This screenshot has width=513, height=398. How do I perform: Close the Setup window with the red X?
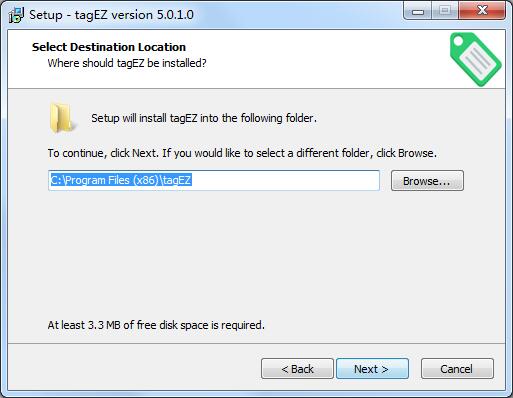[x=482, y=11]
